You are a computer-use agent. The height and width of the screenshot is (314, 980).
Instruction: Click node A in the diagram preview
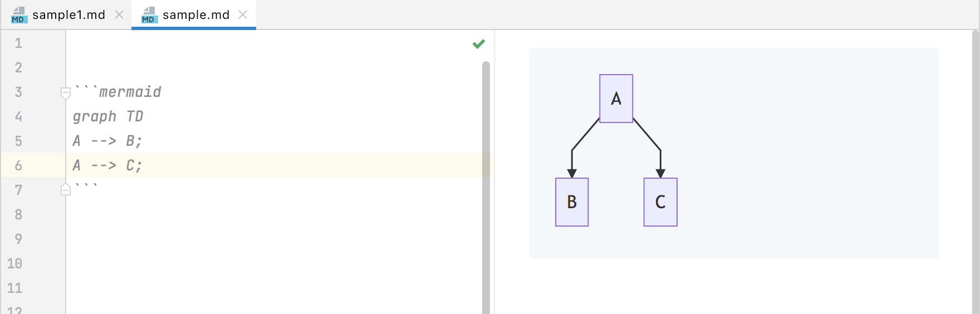(616, 99)
